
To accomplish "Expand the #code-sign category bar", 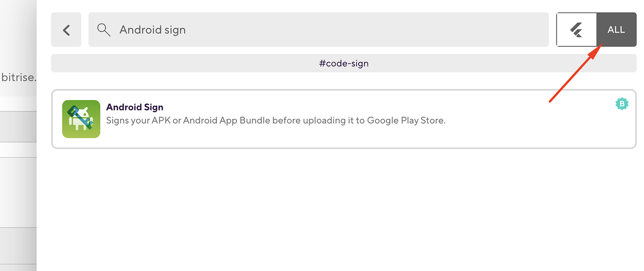I will 344,63.
